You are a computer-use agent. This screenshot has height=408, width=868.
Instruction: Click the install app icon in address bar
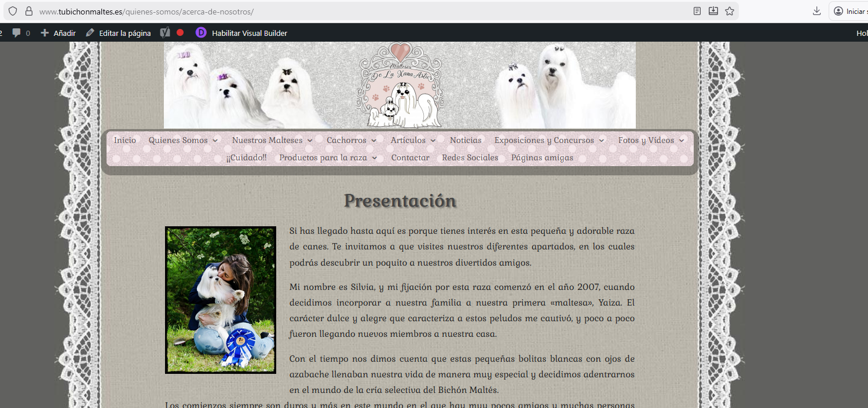pos(713,11)
